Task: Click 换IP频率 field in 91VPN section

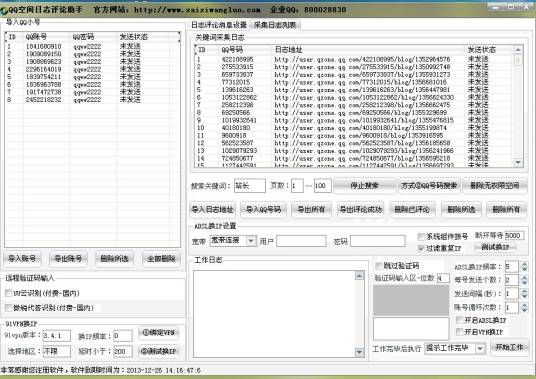Action: (123, 336)
